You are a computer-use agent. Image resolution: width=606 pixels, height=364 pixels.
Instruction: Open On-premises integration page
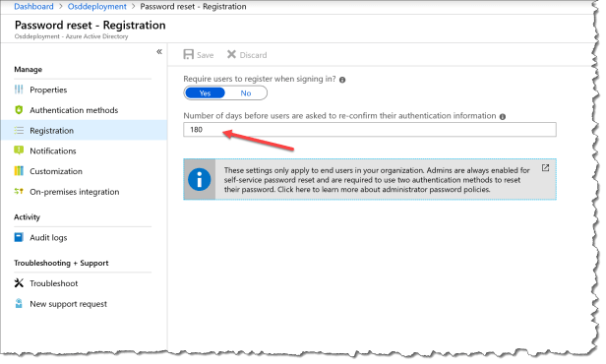tap(75, 192)
